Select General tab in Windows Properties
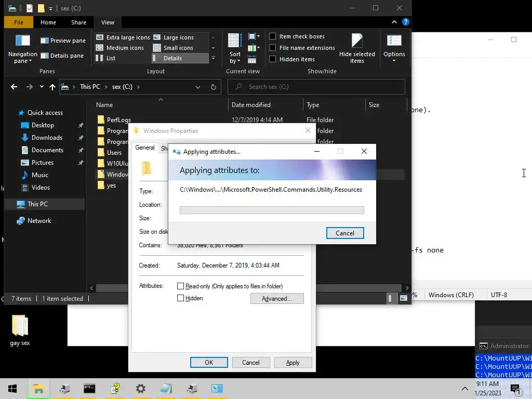 coord(145,148)
